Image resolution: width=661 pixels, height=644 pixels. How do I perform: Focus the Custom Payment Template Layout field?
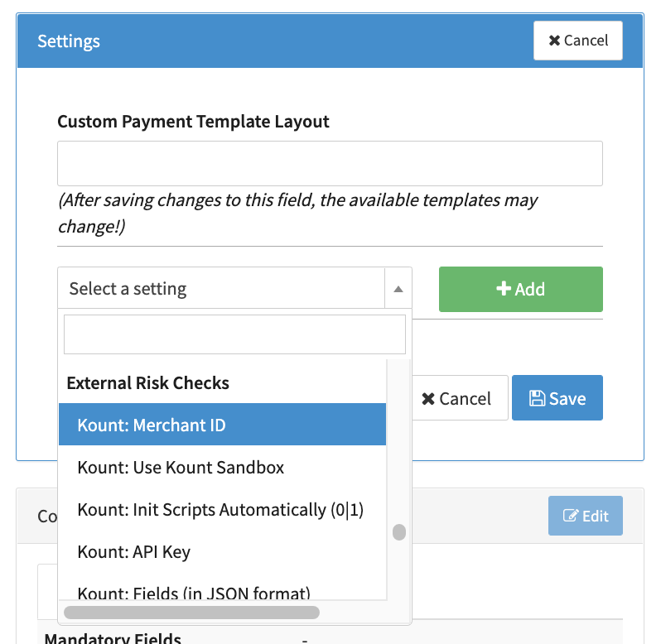[330, 163]
